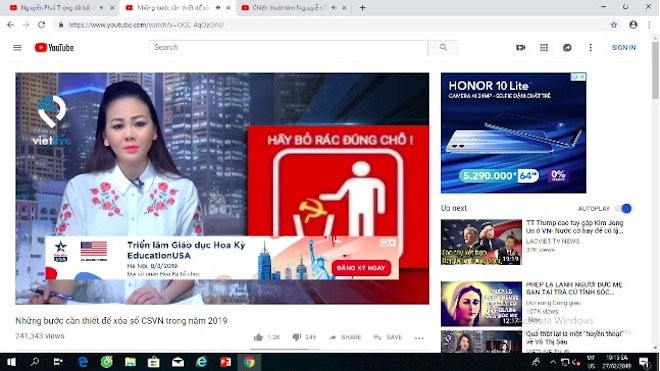This screenshot has height=371, width=660.
Task: Close the first browser tab
Action: (112, 8)
